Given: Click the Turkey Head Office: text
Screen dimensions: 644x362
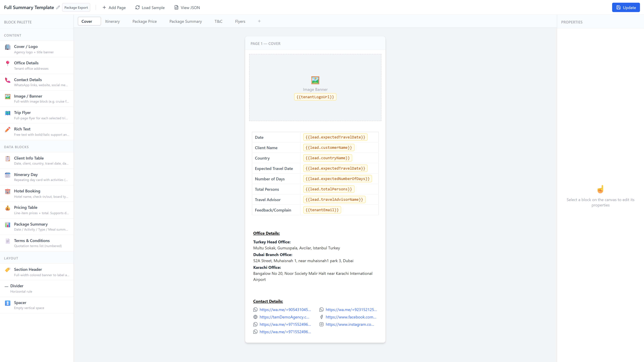Looking at the screenshot, I should 272,242.
